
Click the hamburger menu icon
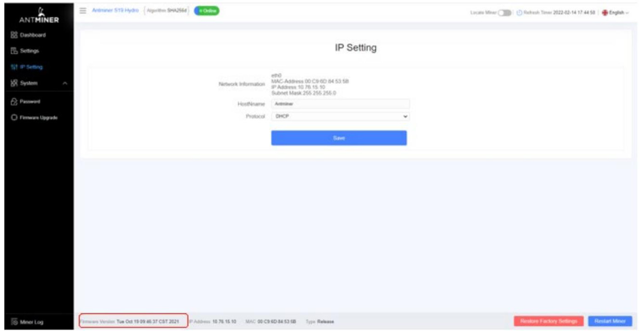click(83, 11)
